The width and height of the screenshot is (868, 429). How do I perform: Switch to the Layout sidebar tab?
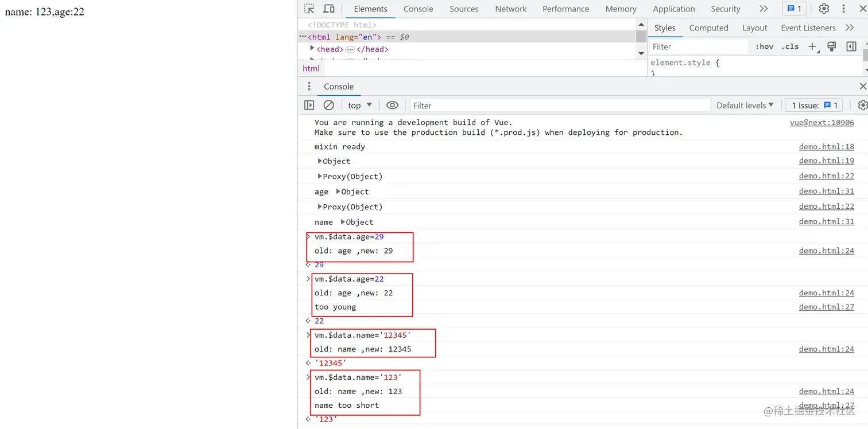coord(754,28)
